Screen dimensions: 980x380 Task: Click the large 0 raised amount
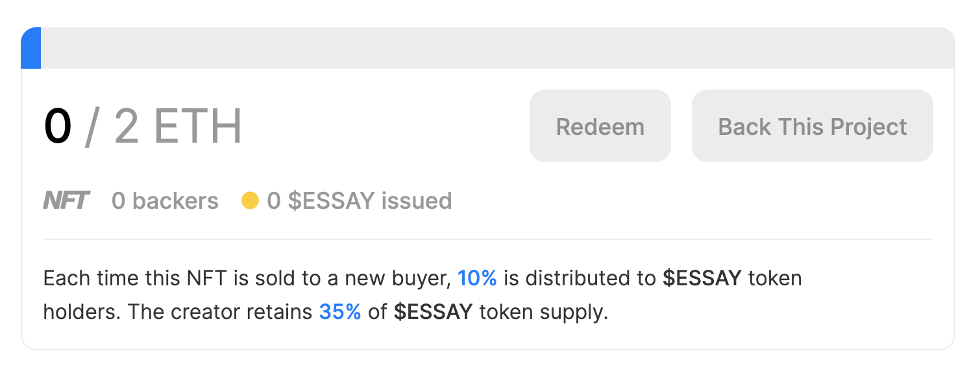point(57,126)
